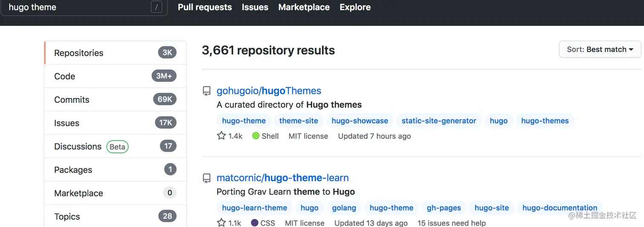Open Issues in top navigation bar

pos(255,7)
